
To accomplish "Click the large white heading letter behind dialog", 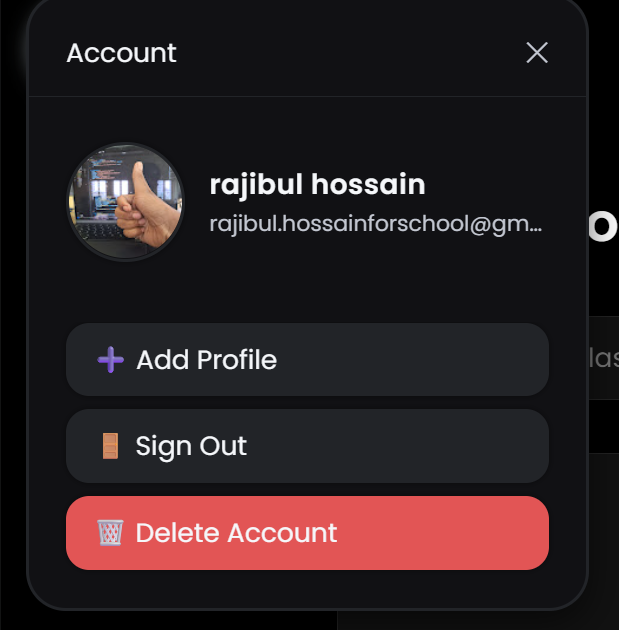I will (x=602, y=228).
